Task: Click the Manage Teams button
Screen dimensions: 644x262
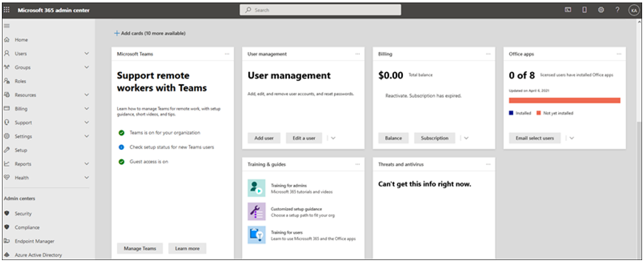Action: click(x=140, y=248)
